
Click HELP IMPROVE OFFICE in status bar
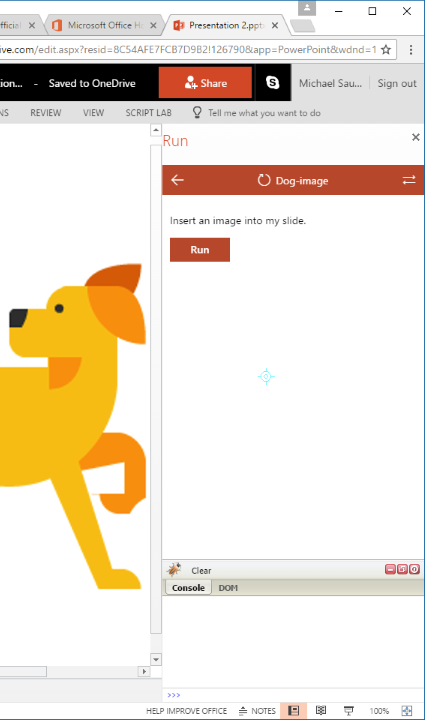click(186, 711)
